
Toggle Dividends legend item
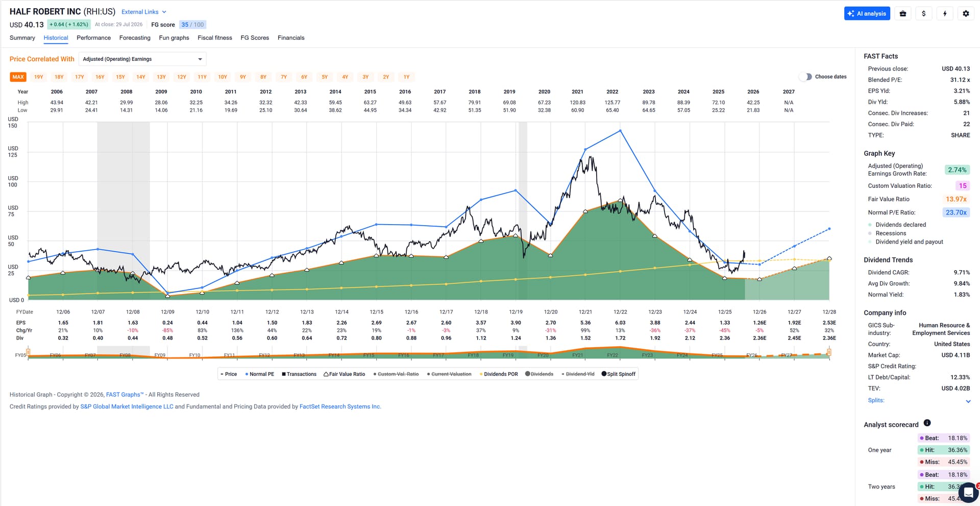[540, 374]
